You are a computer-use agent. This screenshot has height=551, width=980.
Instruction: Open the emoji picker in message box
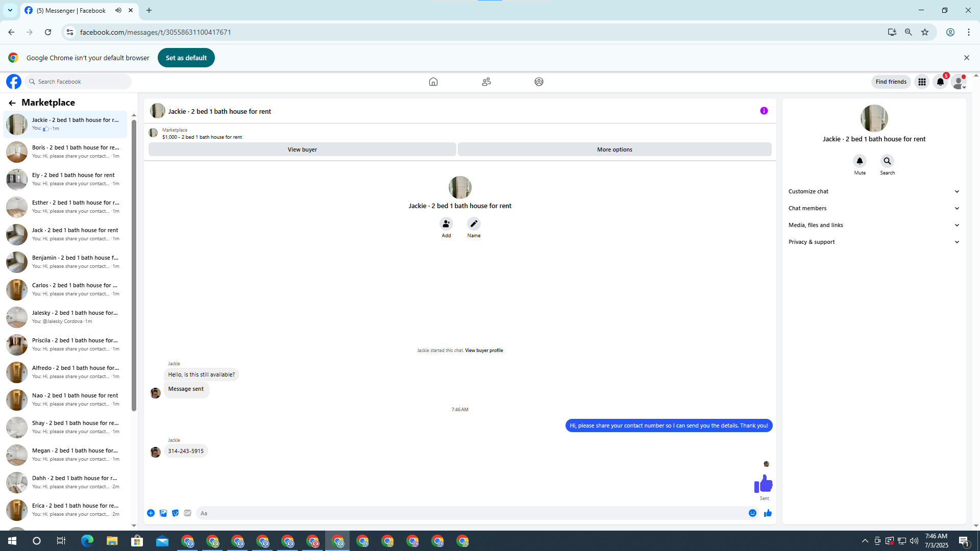pos(752,513)
